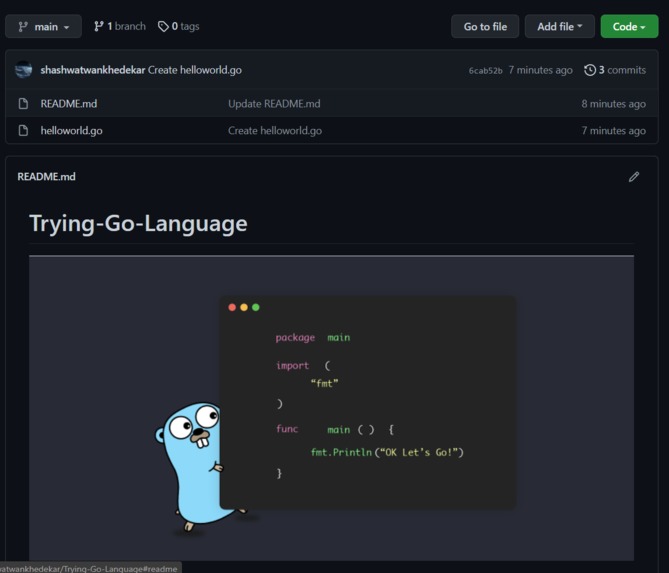
Task: Click the file icon next to README.md
Action: pos(23,104)
